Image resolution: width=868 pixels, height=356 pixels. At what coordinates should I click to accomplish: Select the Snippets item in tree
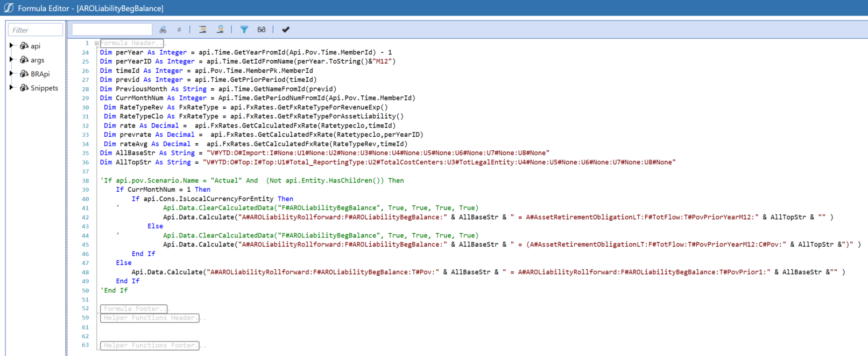pyautogui.click(x=44, y=88)
